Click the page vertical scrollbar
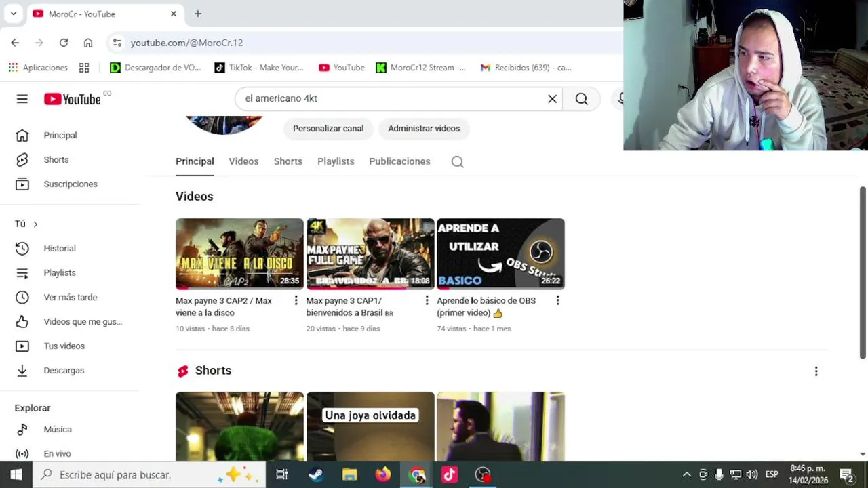 [863, 272]
